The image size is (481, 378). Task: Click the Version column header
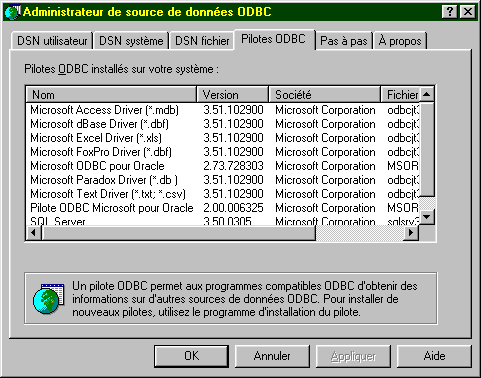pyautogui.click(x=233, y=95)
